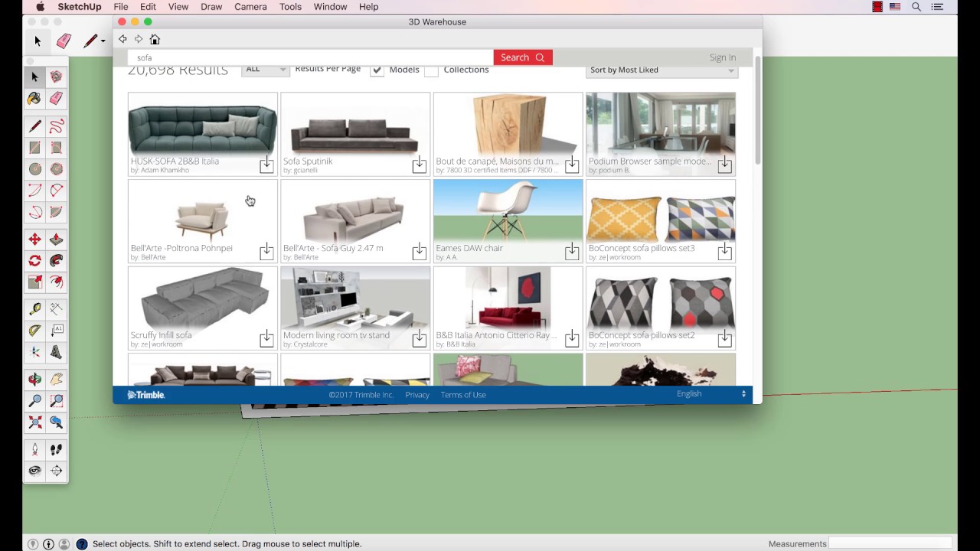The image size is (980, 551).
Task: Select the Follow Me tool
Action: point(56,261)
